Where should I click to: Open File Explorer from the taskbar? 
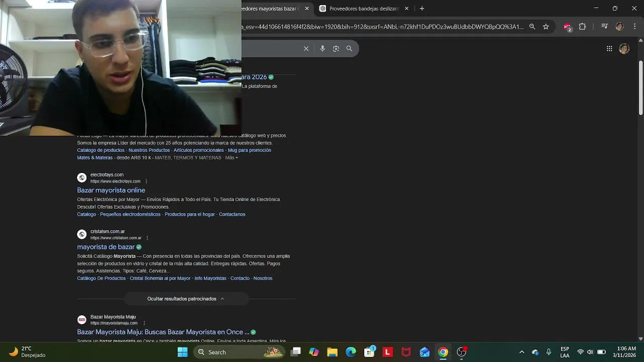pyautogui.click(x=332, y=352)
